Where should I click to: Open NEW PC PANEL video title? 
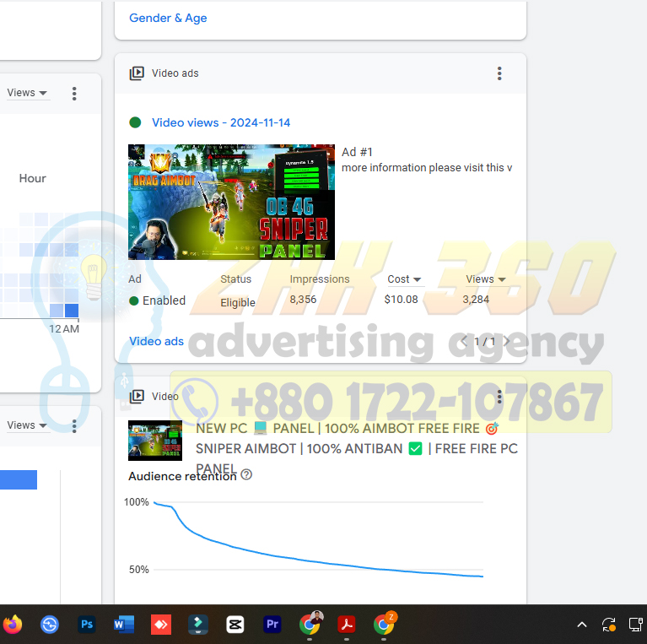[x=357, y=449]
